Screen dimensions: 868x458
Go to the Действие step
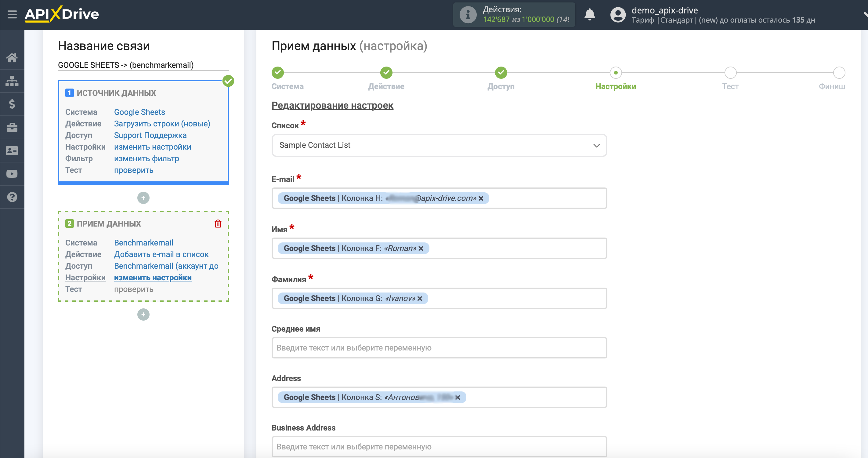point(386,72)
